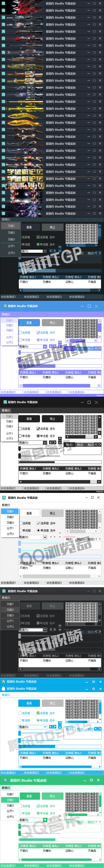Viewport: 104px width, 868px height.
Task: Open the 易简约 menu in the white-skin window
Action: click(x=6, y=505)
